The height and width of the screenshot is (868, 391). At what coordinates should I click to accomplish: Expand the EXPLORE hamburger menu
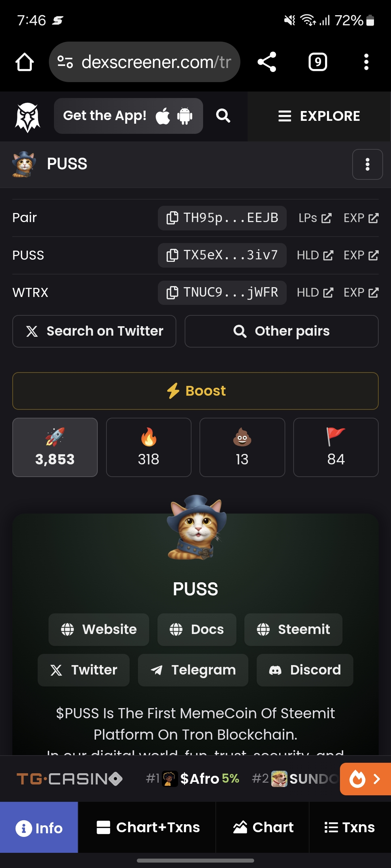coord(319,116)
